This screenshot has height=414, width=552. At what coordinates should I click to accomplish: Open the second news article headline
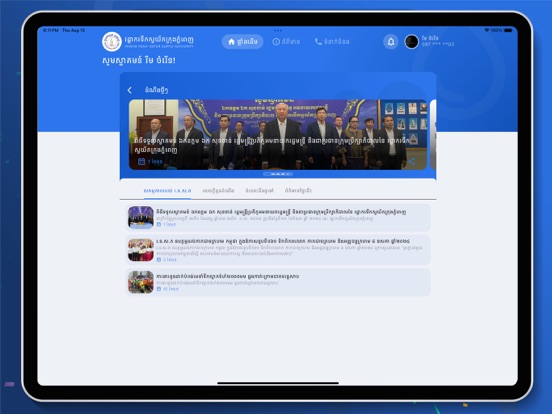283,241
